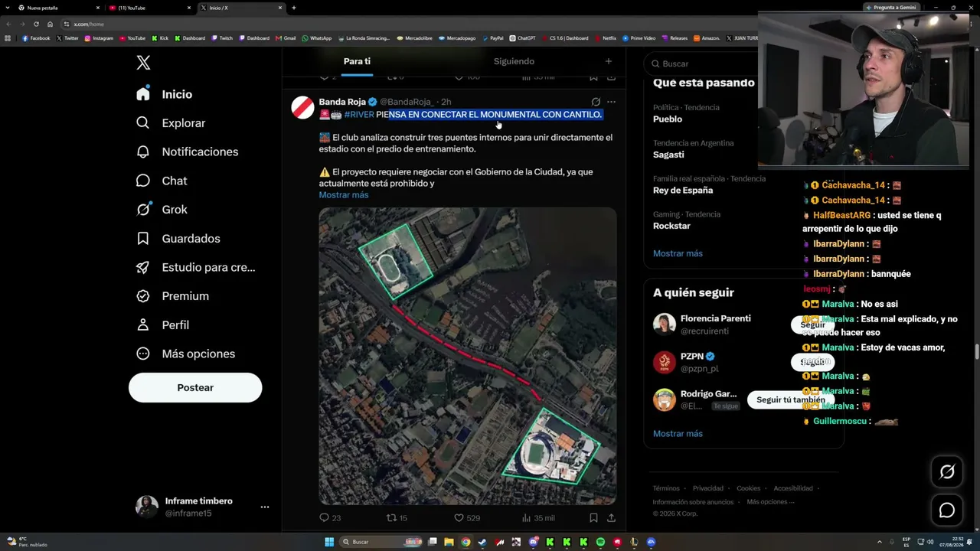
Task: Open the Términos footer link
Action: [666, 488]
